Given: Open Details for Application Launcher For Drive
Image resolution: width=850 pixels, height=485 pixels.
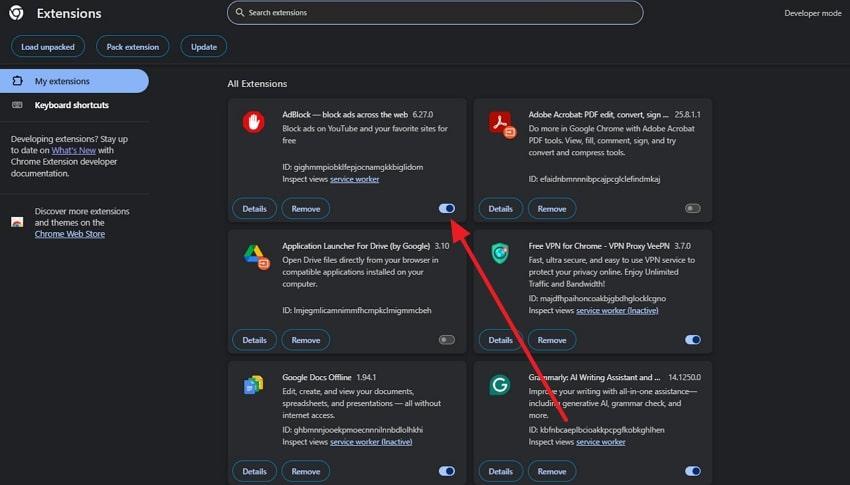Looking at the screenshot, I should tap(254, 340).
